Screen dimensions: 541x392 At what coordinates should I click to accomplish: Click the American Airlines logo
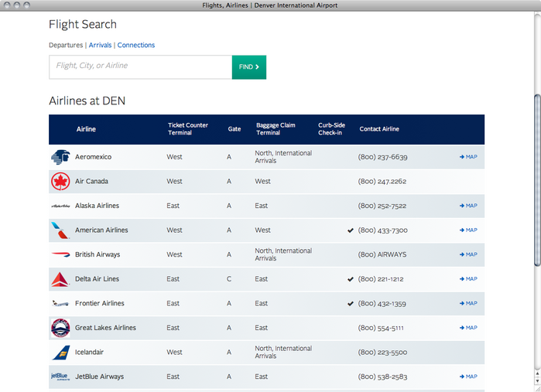pos(60,230)
